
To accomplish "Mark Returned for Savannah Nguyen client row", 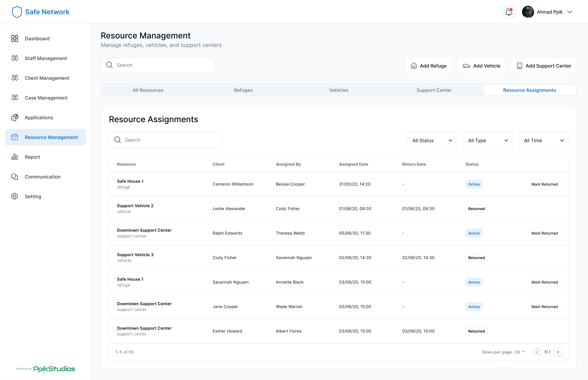I will tap(545, 282).
